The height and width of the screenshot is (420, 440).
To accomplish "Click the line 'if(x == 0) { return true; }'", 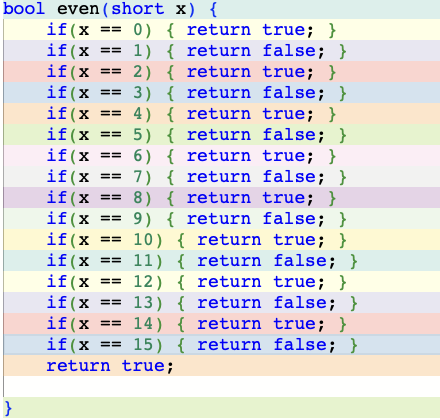I will (x=221, y=30).
